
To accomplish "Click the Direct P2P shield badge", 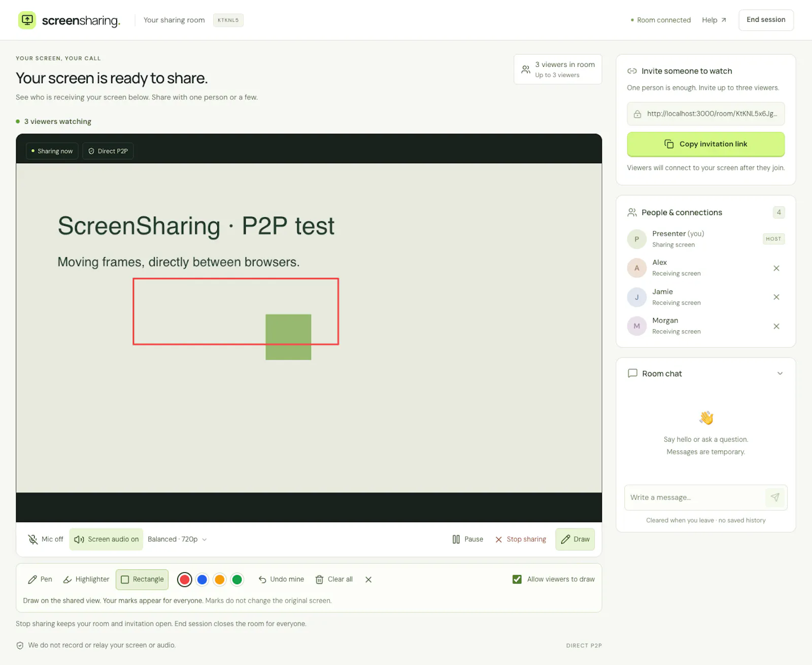I will (108, 151).
